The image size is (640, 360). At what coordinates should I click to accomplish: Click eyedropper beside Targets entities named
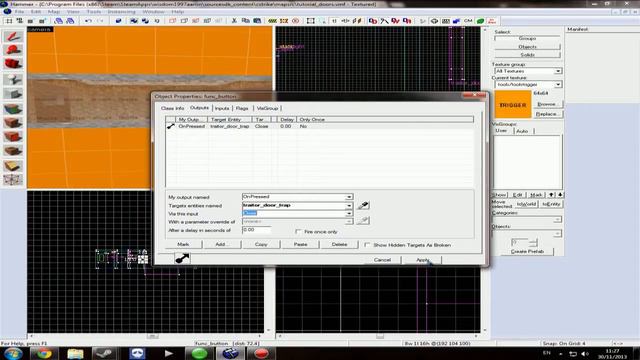(363, 205)
